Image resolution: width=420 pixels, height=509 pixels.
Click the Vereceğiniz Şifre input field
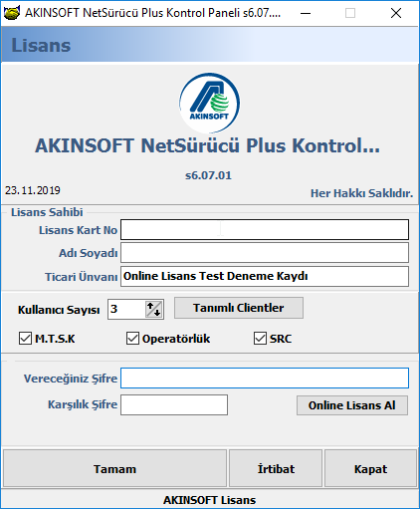point(265,378)
